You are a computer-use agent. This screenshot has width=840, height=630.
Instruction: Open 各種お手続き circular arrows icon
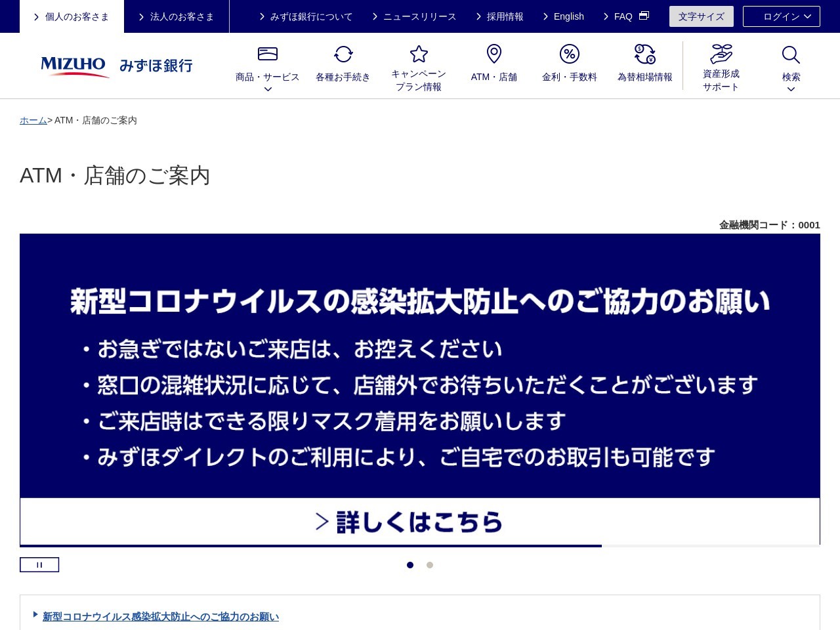click(x=343, y=54)
